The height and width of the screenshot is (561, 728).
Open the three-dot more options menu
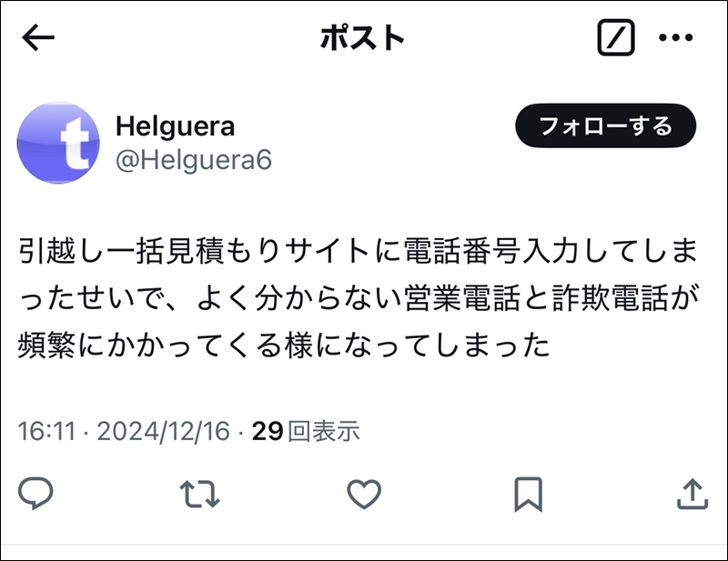coord(676,37)
